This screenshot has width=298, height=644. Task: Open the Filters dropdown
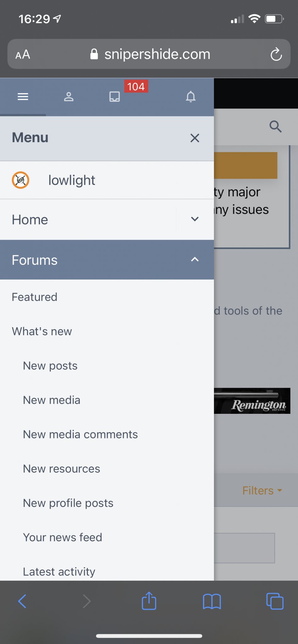tap(262, 491)
